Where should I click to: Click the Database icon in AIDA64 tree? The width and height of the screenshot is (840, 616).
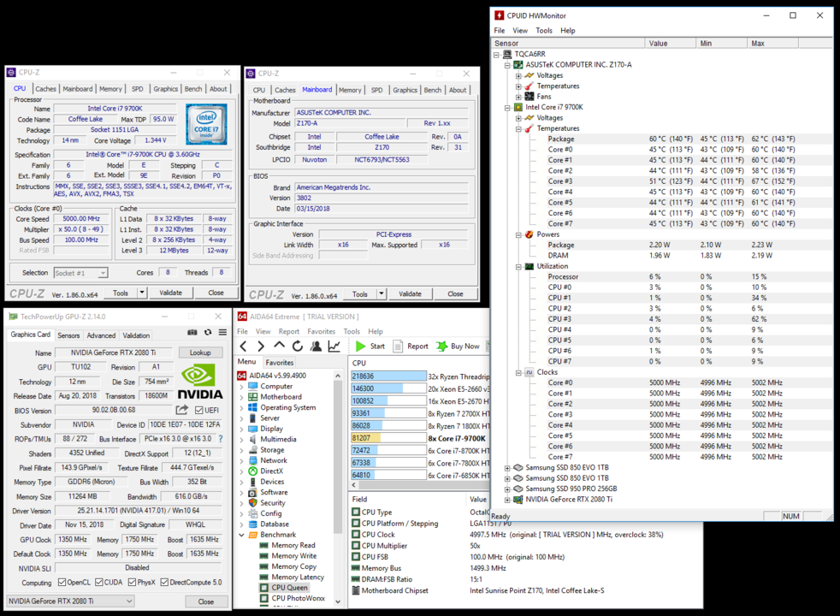point(253,524)
